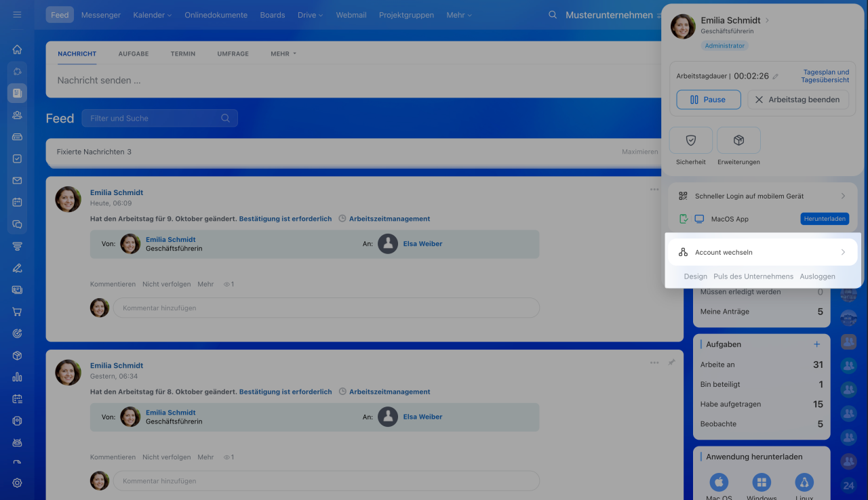Open the employees people icon in sidebar

coord(17,115)
